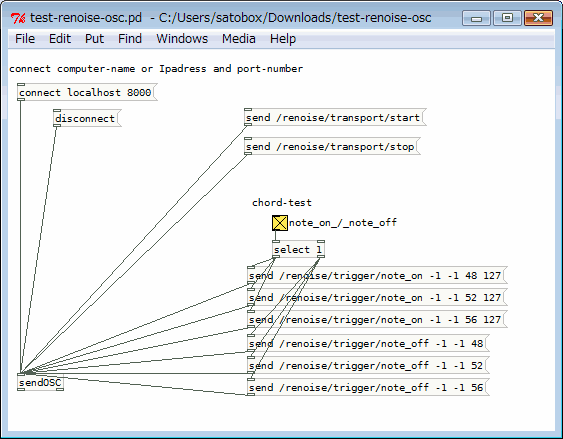The width and height of the screenshot is (563, 439).
Task: Click the note_off -1 -1 56 message
Action: (x=368, y=387)
